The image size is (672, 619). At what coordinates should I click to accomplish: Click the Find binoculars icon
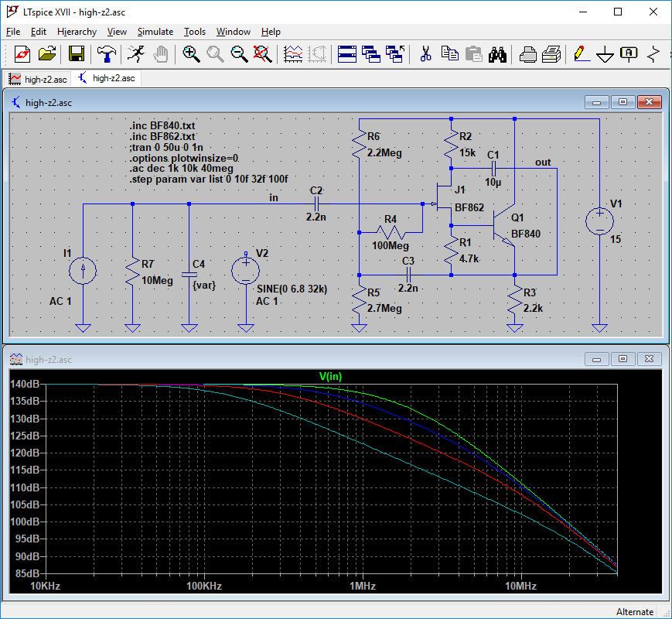497,54
